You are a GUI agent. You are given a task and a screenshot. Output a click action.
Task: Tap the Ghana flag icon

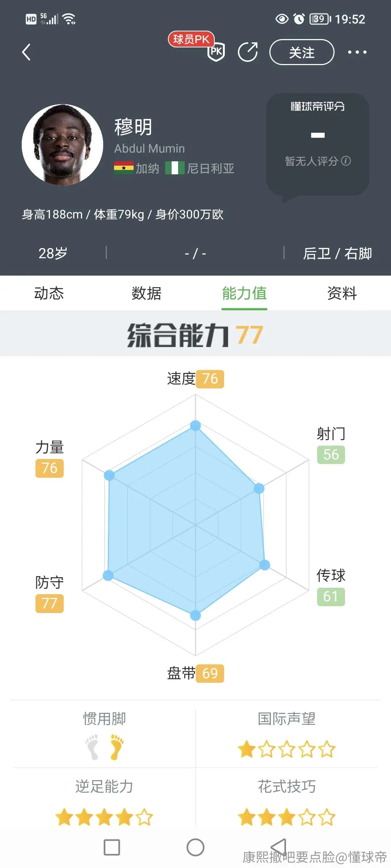123,168
